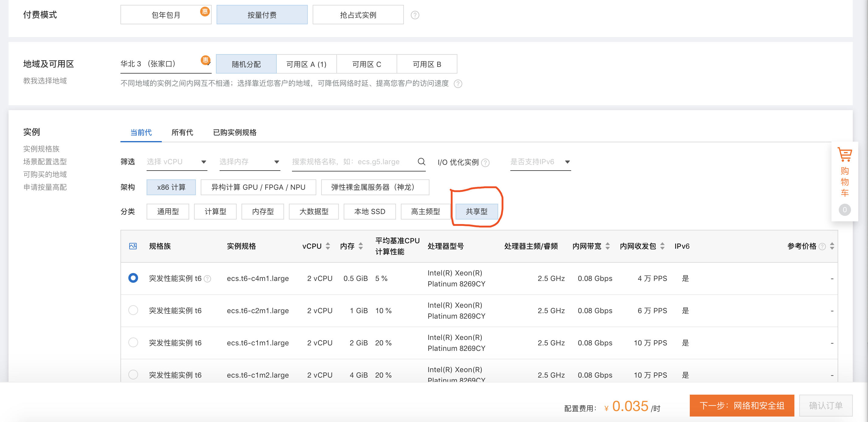Click help icon next to 参考价格
The height and width of the screenshot is (422, 868).
[x=822, y=247]
